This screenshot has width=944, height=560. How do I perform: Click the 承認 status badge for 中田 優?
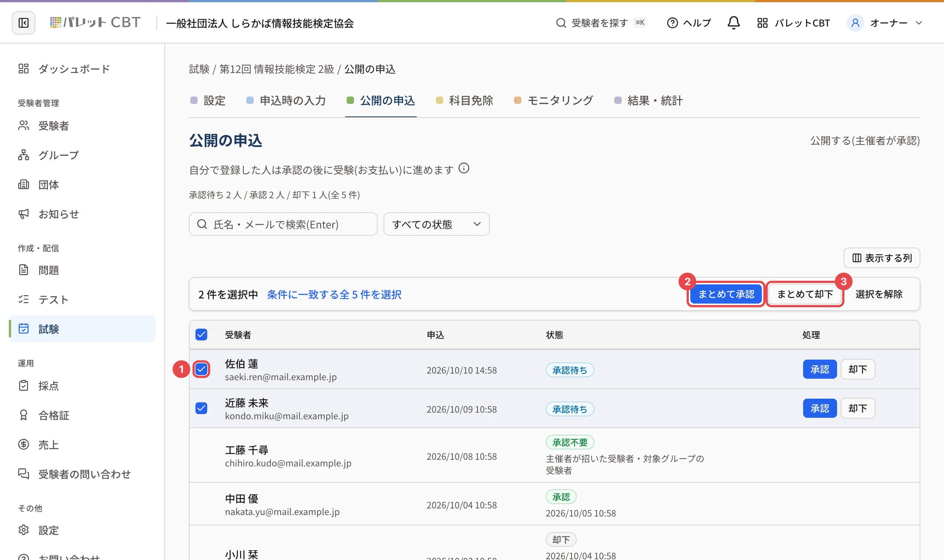pos(561,497)
